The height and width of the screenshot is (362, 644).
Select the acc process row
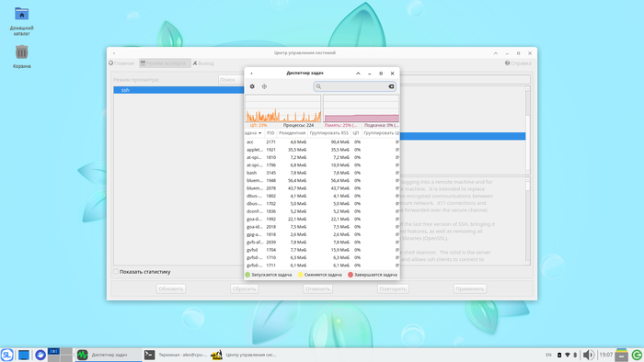[322, 141]
